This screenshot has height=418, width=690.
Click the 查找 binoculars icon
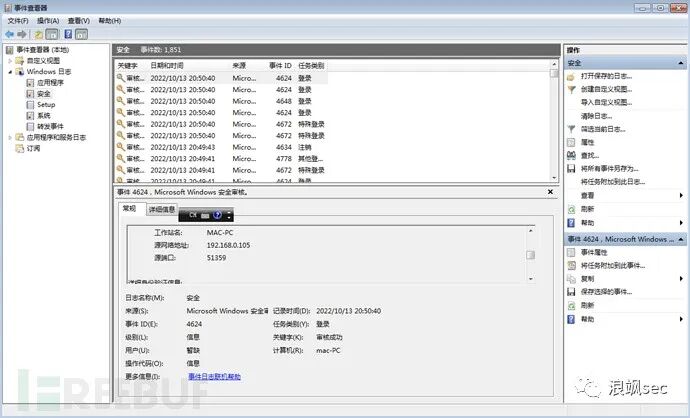click(571, 155)
